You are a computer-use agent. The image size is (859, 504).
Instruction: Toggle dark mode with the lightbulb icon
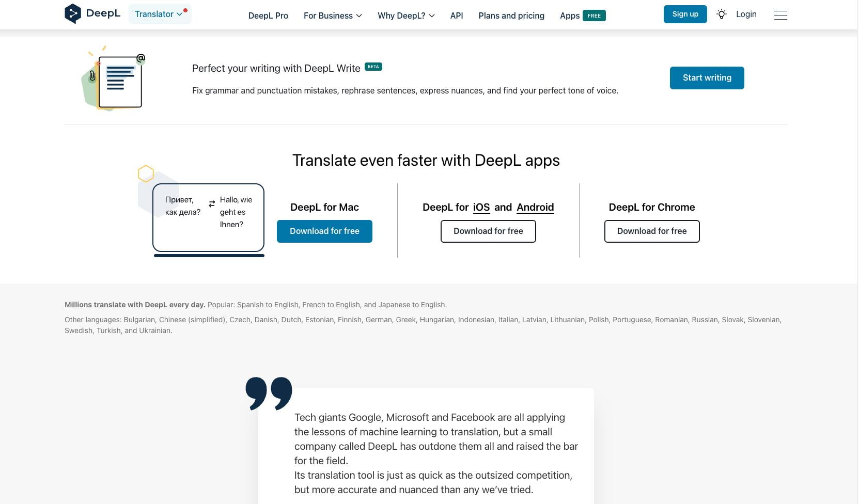pyautogui.click(x=721, y=14)
